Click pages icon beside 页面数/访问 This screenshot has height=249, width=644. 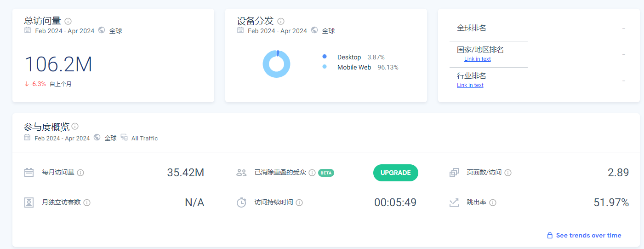tap(454, 173)
